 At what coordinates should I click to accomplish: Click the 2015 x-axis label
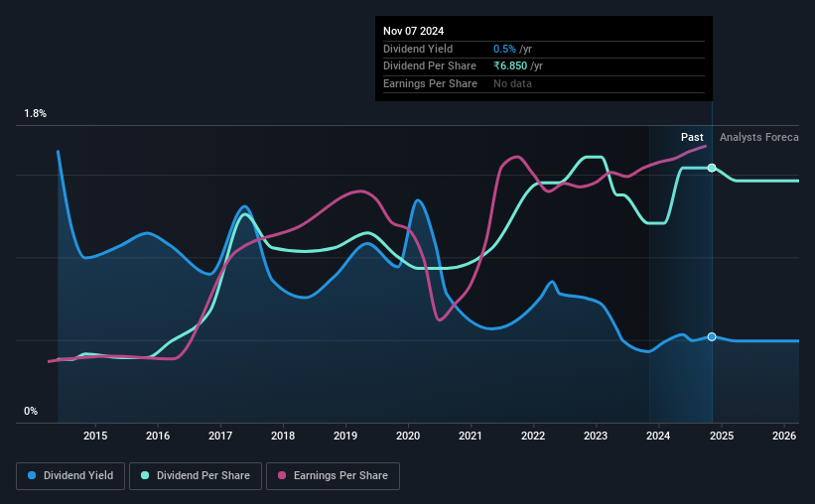95,436
